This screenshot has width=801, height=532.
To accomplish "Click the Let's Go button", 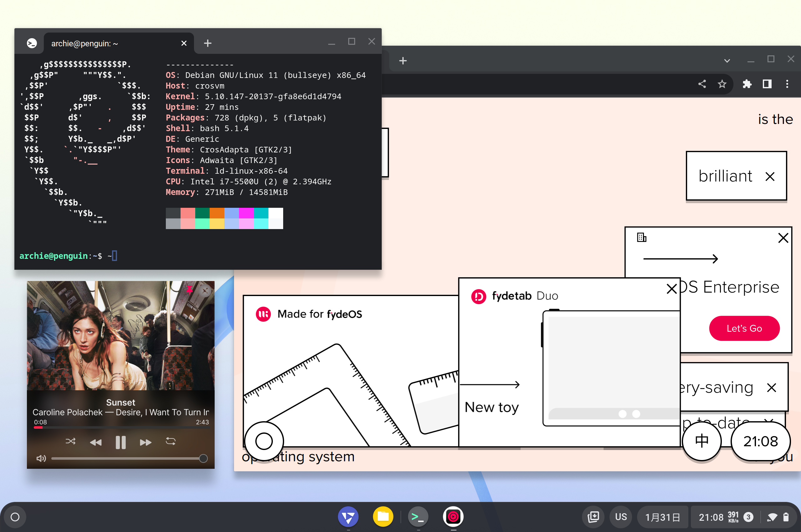I will pos(744,328).
